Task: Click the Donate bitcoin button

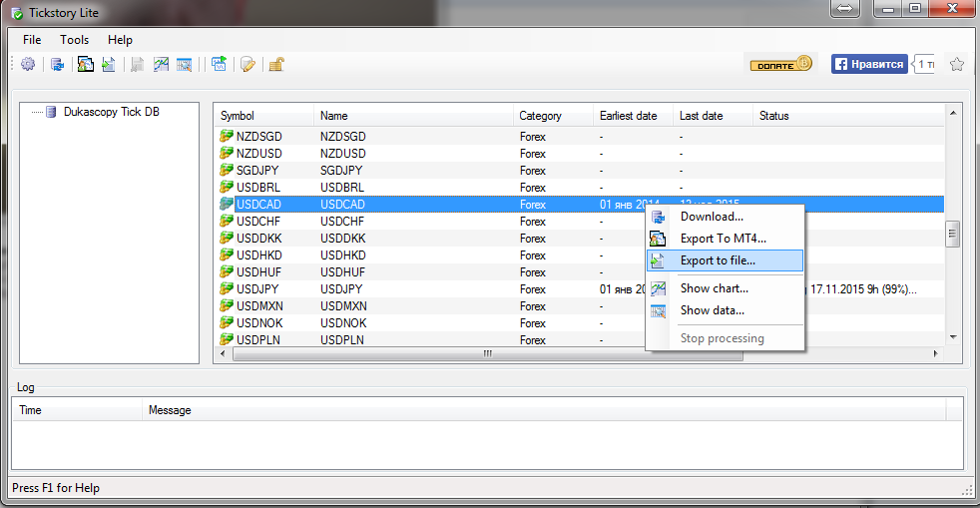Action: [x=781, y=64]
